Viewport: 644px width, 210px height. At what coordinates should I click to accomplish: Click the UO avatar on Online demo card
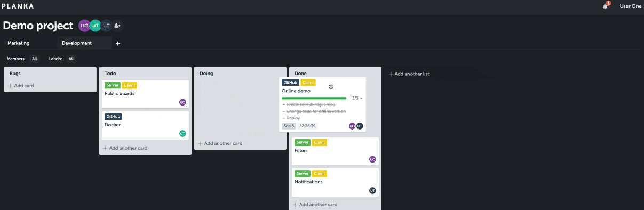tap(352, 126)
